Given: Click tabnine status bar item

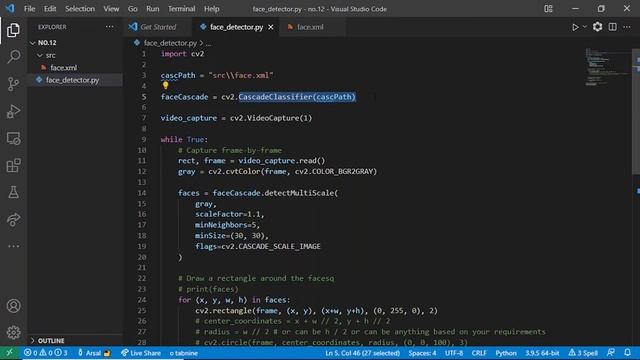Looking at the screenshot, I should (184, 353).
